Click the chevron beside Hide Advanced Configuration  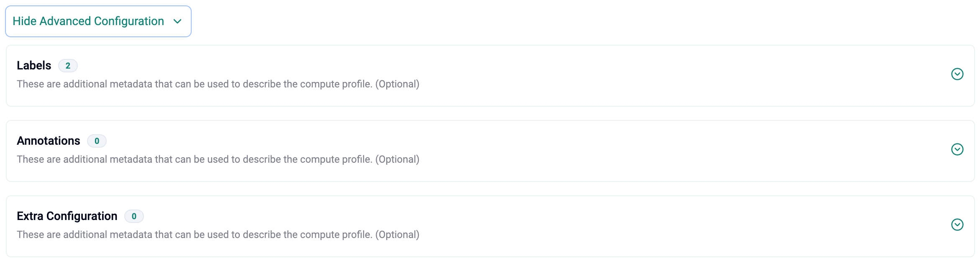177,21
